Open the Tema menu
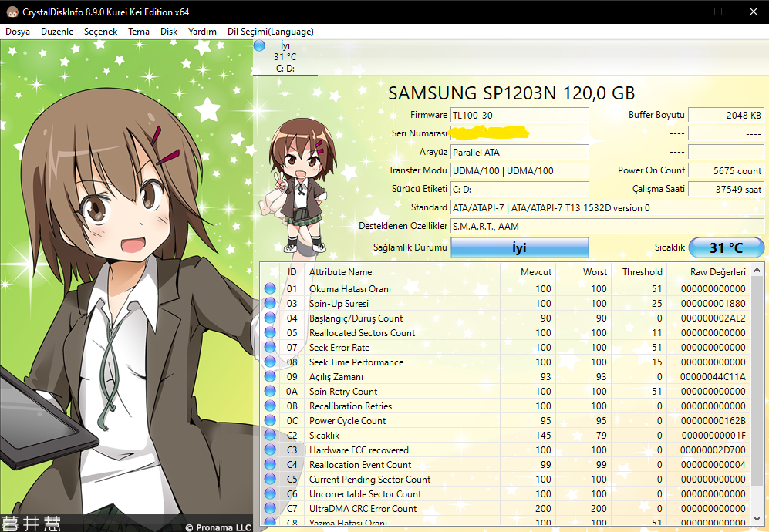Viewport: 769px width, 532px height. [x=139, y=32]
